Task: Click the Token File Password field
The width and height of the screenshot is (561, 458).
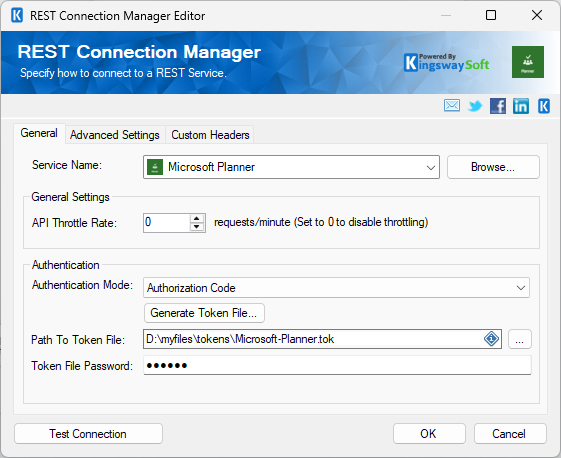Action: 337,365
